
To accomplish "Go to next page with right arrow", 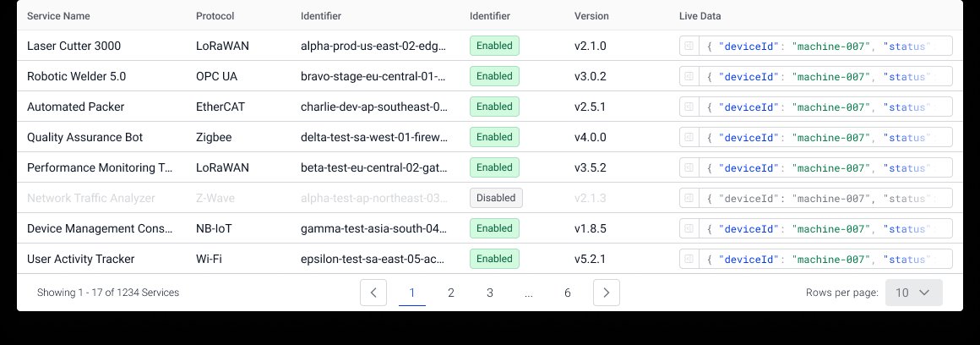I will (x=607, y=293).
